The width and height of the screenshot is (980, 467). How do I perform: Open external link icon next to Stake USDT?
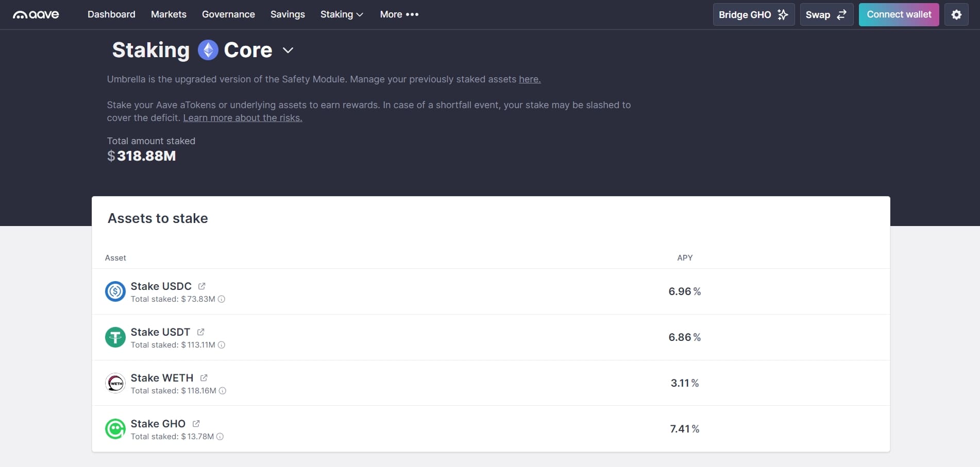201,332
